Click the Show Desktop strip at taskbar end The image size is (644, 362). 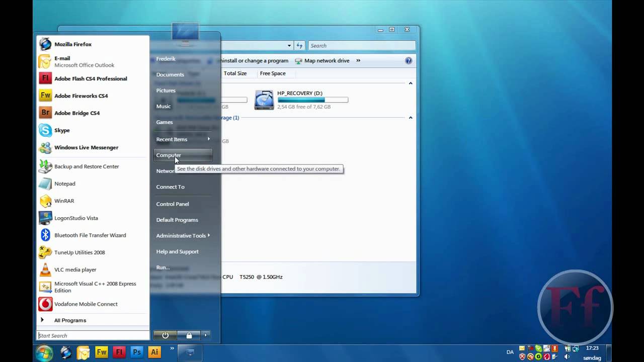(609, 353)
